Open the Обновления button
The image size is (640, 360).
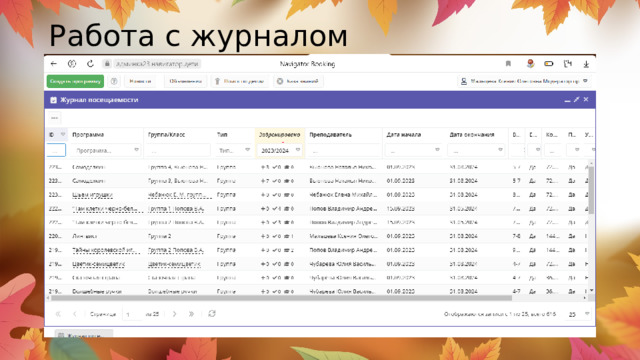pyautogui.click(x=185, y=81)
